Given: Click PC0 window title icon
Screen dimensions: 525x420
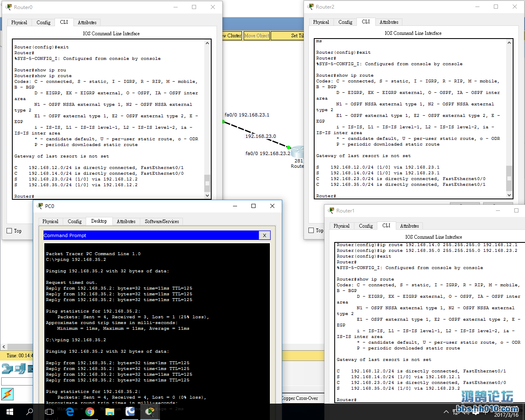Looking at the screenshot, I should tap(40, 206).
